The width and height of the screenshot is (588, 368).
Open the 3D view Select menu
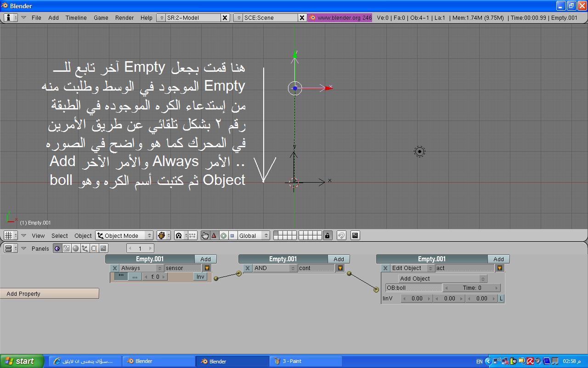coord(60,236)
